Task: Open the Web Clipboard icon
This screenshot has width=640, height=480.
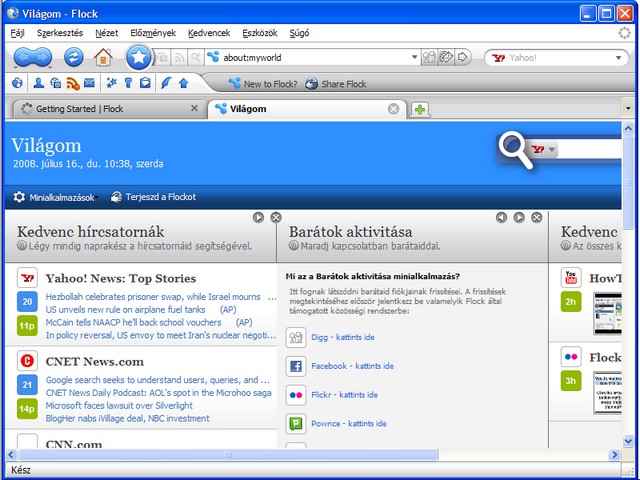Action: click(x=145, y=83)
